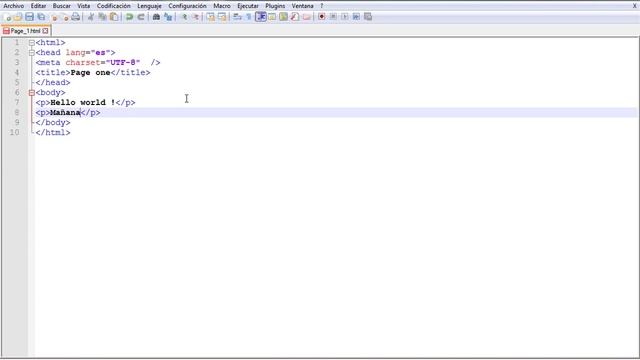Click the save recorded macro icon
This screenshot has height=360, width=640.
pyautogui.click(x=368, y=17)
